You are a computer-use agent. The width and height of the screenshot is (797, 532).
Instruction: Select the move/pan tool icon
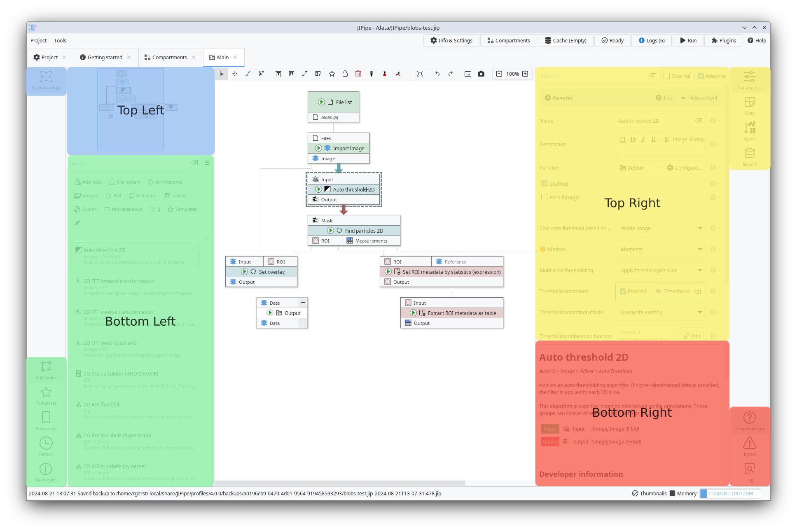(x=235, y=74)
